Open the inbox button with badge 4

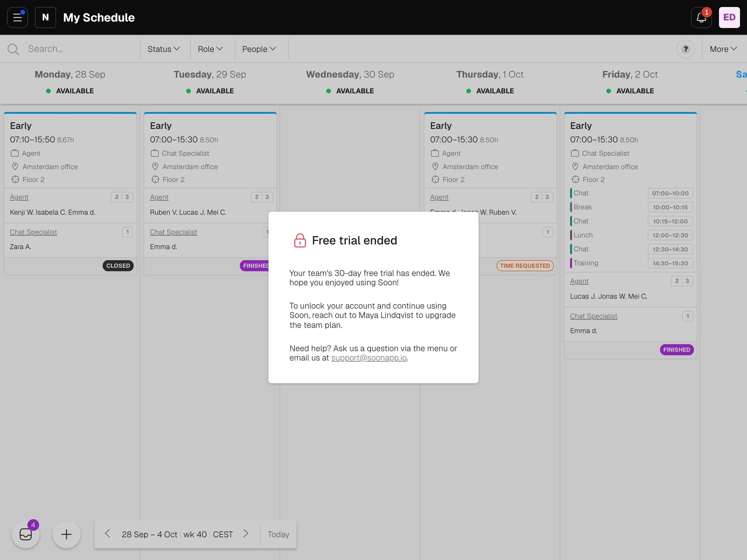click(x=26, y=534)
